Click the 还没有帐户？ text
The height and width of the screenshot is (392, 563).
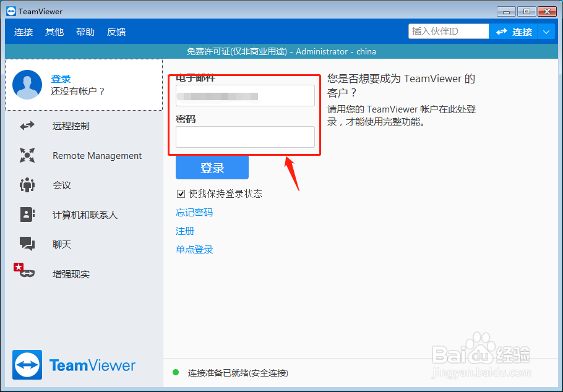pyautogui.click(x=77, y=91)
